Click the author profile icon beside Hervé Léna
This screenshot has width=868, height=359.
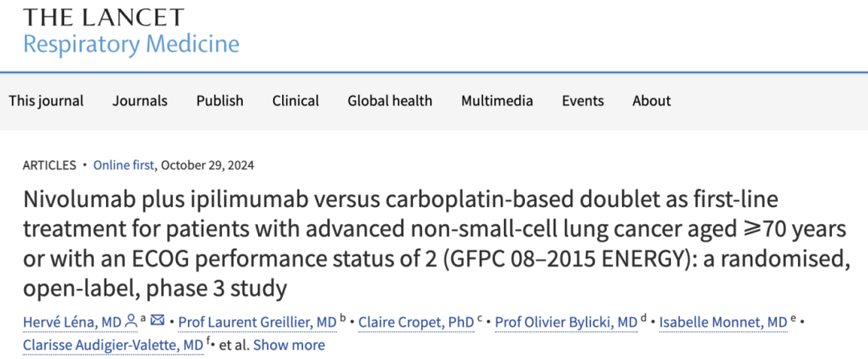131,320
